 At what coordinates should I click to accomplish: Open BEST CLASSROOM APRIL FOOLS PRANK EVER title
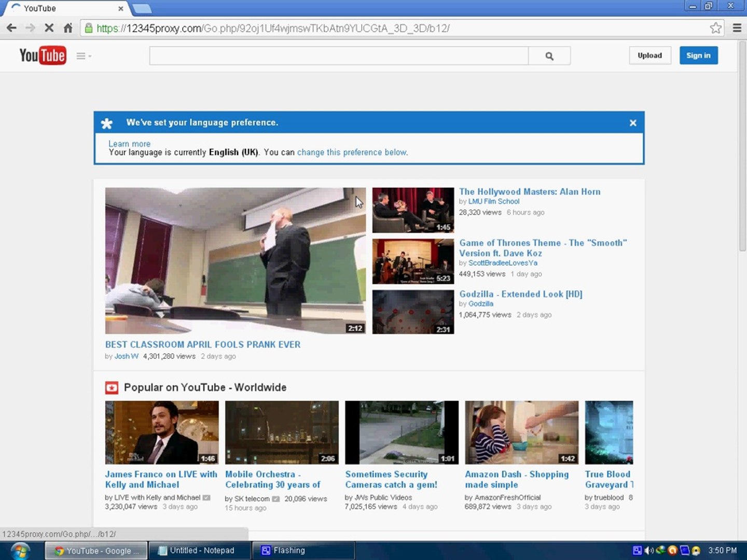[x=203, y=345]
